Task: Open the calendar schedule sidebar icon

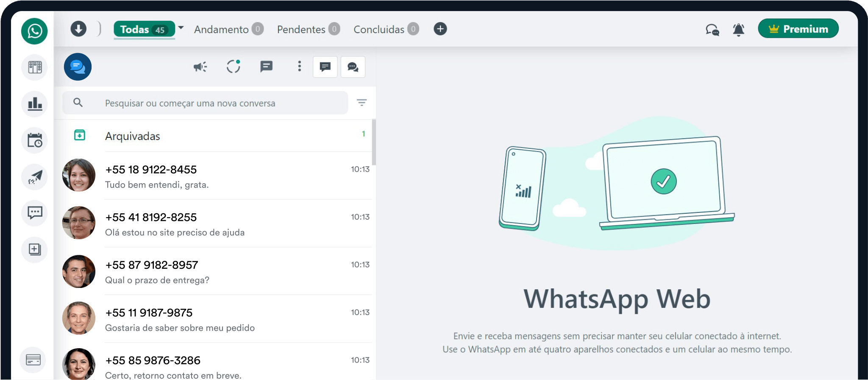Action: click(x=35, y=140)
